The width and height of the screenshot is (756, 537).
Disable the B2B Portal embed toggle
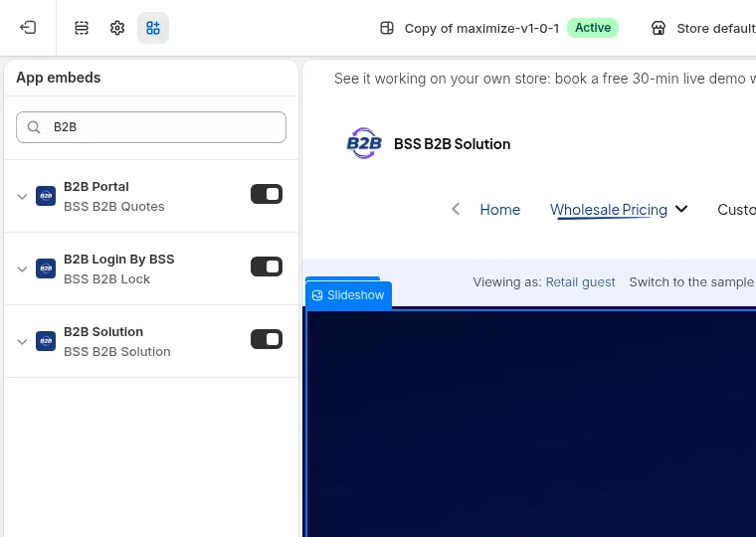click(x=267, y=194)
